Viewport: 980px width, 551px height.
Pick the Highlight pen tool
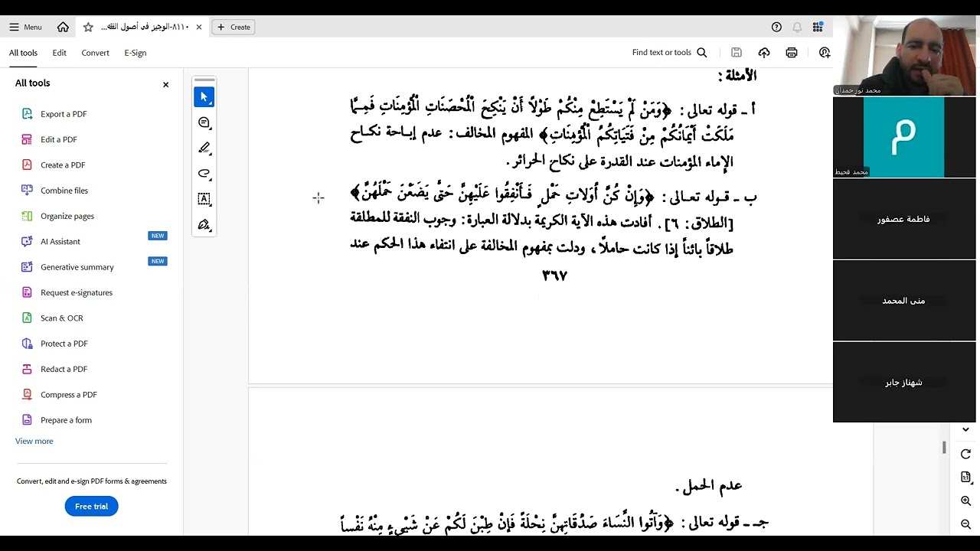click(204, 148)
